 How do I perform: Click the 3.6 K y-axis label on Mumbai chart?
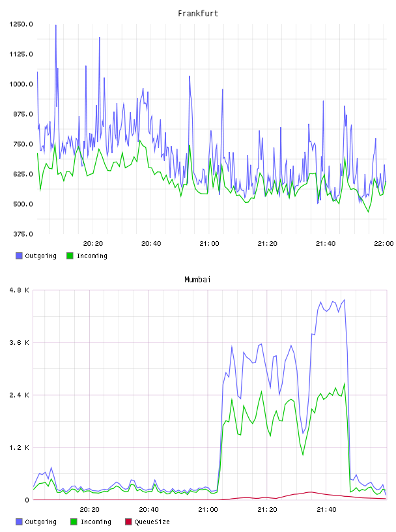[20, 343]
